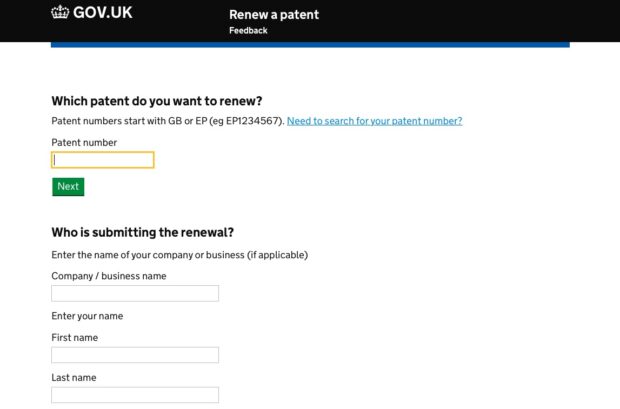
Task: Click the Renew a patent header title
Action: click(x=274, y=15)
